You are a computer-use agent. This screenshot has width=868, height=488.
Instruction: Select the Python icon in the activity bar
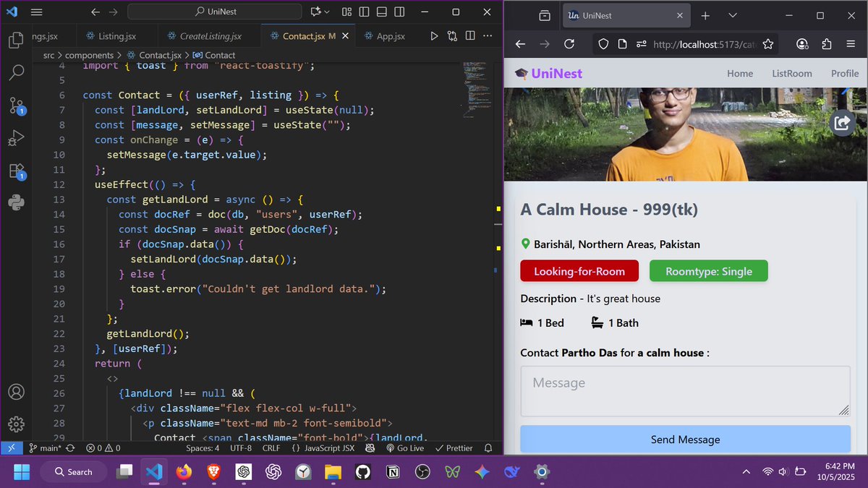tap(16, 203)
